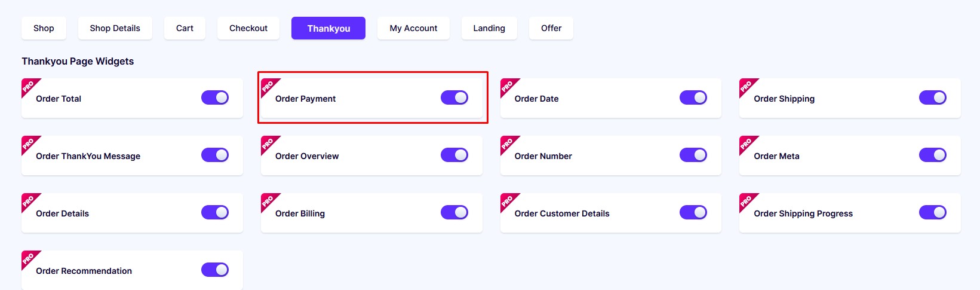Click the PRO ribbon on Order Payment
The image size is (980, 290).
click(x=268, y=86)
